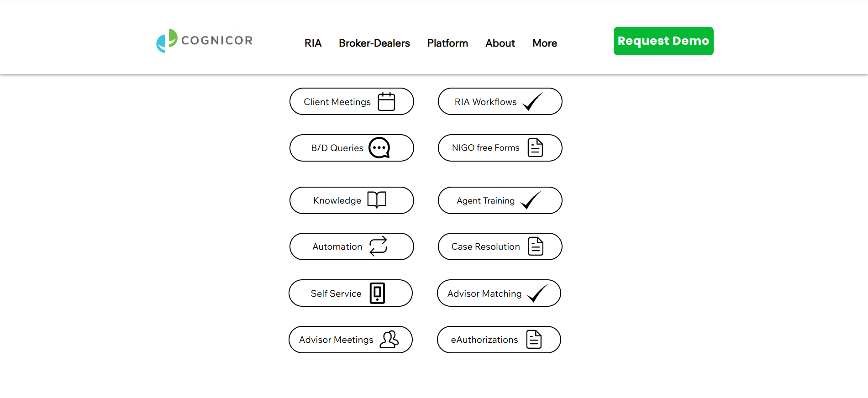Viewport: 868px width, 398px height.
Task: Select the Client Meetings text
Action: 337,102
